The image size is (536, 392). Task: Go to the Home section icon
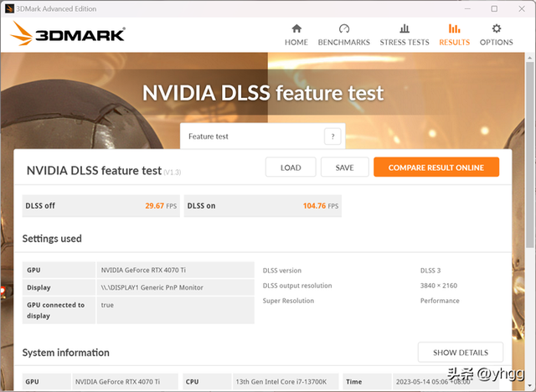click(296, 28)
